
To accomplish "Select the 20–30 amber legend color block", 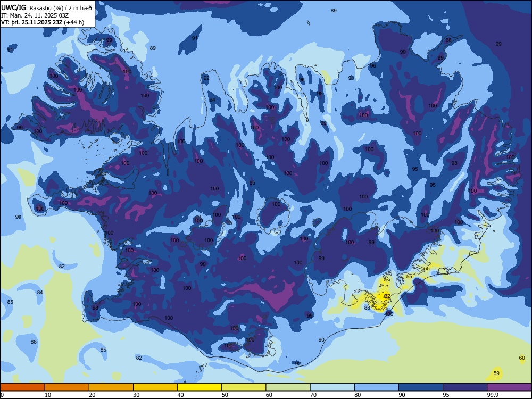I will pos(111,387).
